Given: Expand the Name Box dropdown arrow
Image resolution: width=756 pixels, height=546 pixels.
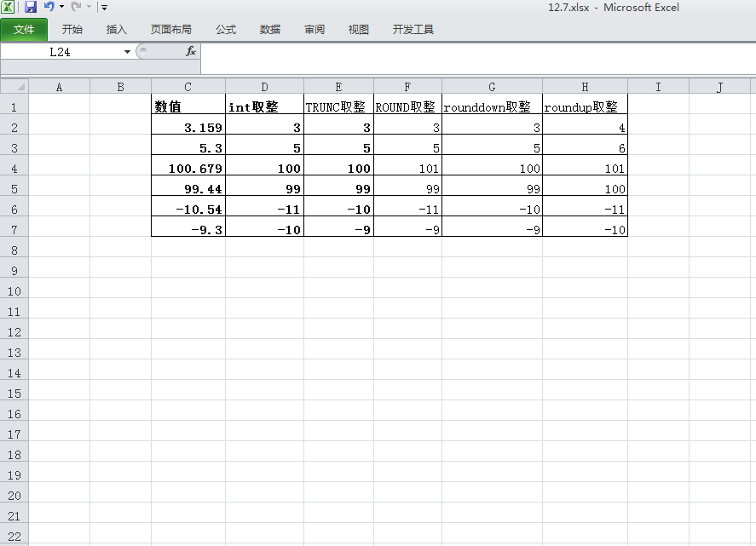Looking at the screenshot, I should point(127,52).
